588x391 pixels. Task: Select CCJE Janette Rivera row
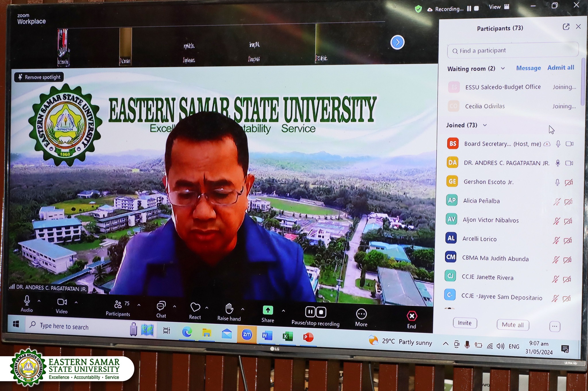point(508,277)
